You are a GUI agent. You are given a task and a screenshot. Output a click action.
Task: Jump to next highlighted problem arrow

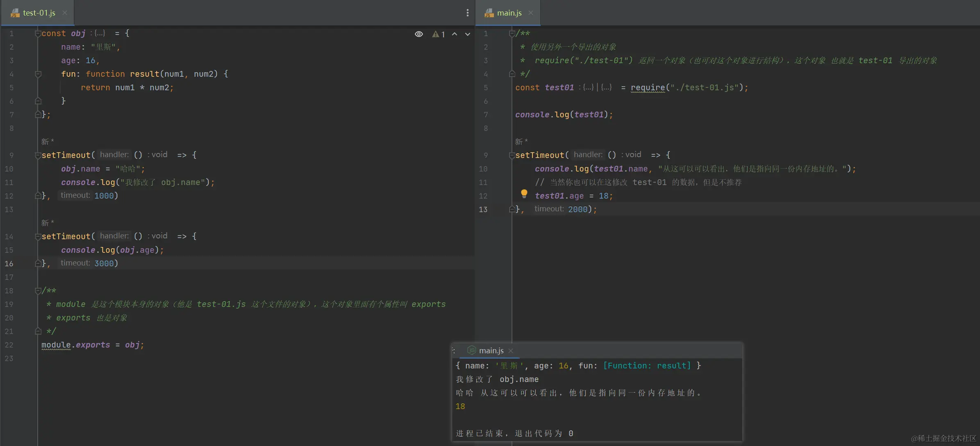468,34
